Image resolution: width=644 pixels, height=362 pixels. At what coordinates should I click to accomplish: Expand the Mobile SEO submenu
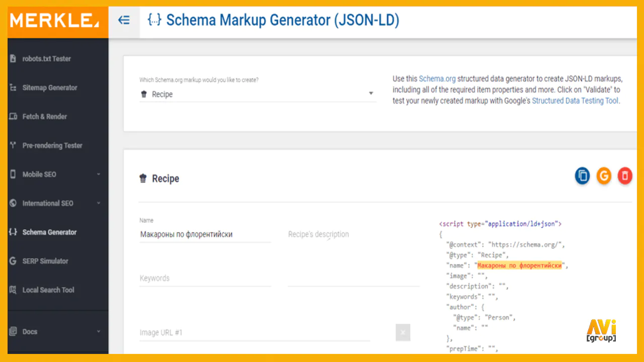99,174
